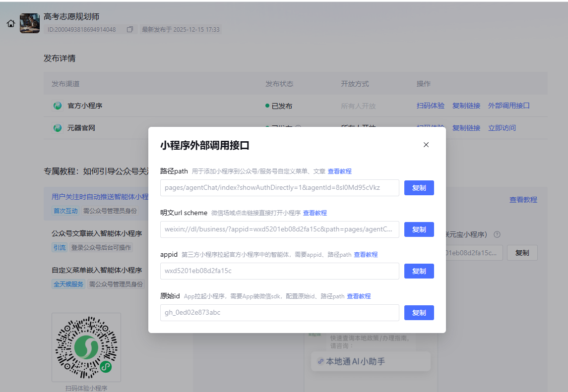Open the 本地通 AI小助手 link card
This screenshot has height=392, width=568.
371,361
